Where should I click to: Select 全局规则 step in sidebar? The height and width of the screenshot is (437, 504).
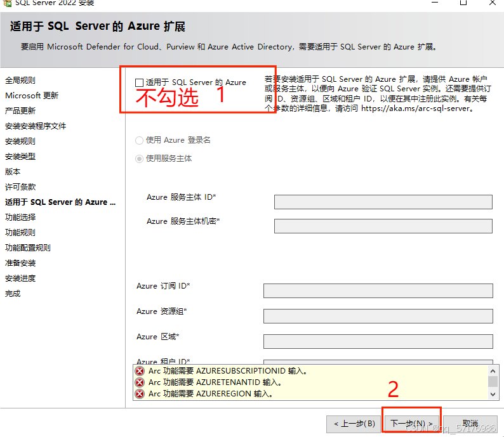20,81
